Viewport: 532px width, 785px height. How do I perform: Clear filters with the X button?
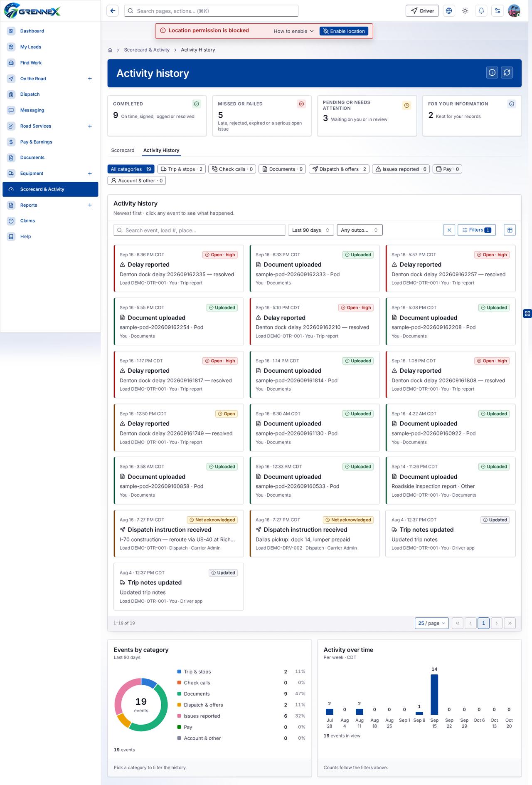point(449,230)
